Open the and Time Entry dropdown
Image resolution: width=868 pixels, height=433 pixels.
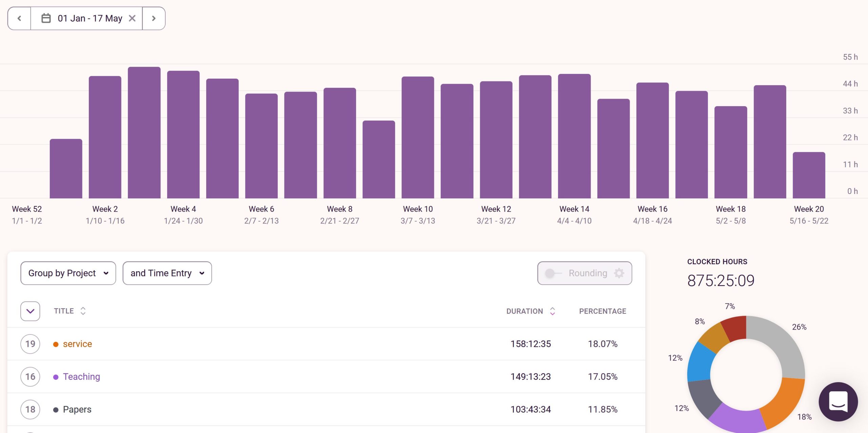[x=166, y=272]
